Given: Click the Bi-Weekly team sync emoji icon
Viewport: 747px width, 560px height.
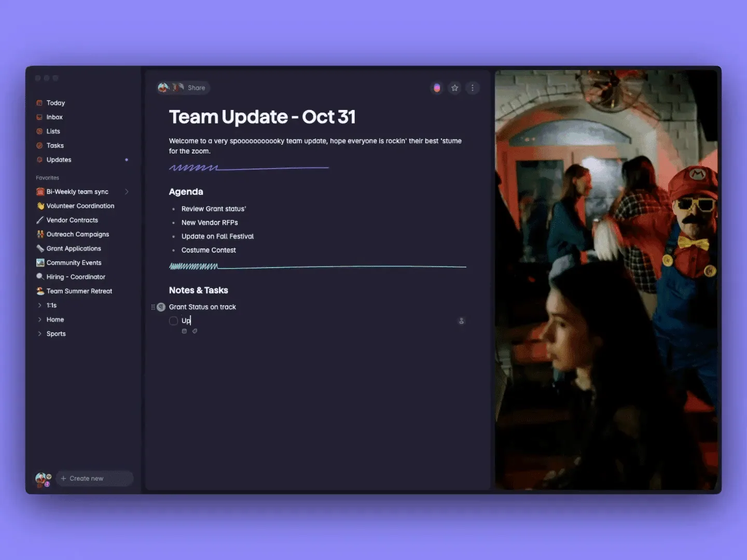Looking at the screenshot, I should (40, 192).
